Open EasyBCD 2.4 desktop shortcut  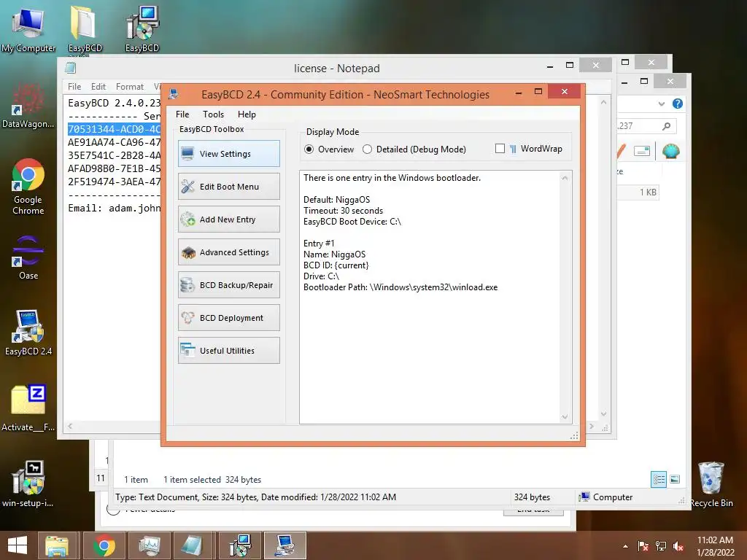tap(28, 332)
